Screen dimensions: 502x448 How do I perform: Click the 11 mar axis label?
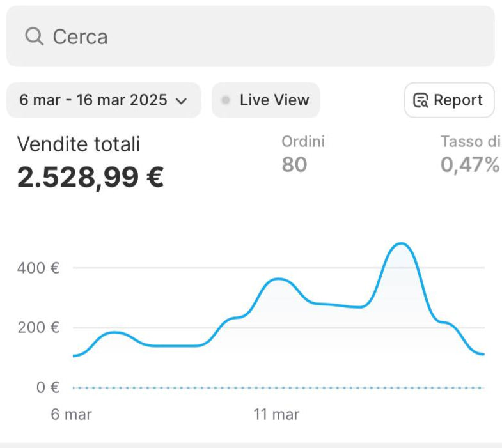click(276, 414)
